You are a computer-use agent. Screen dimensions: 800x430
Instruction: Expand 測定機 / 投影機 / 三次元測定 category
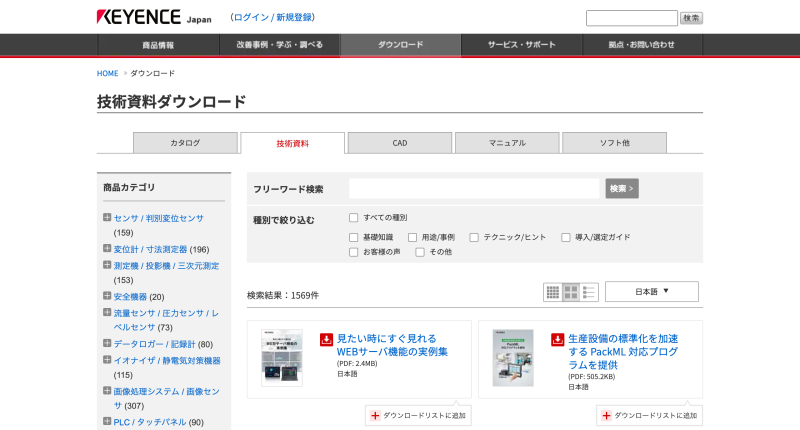pyautogui.click(x=107, y=265)
